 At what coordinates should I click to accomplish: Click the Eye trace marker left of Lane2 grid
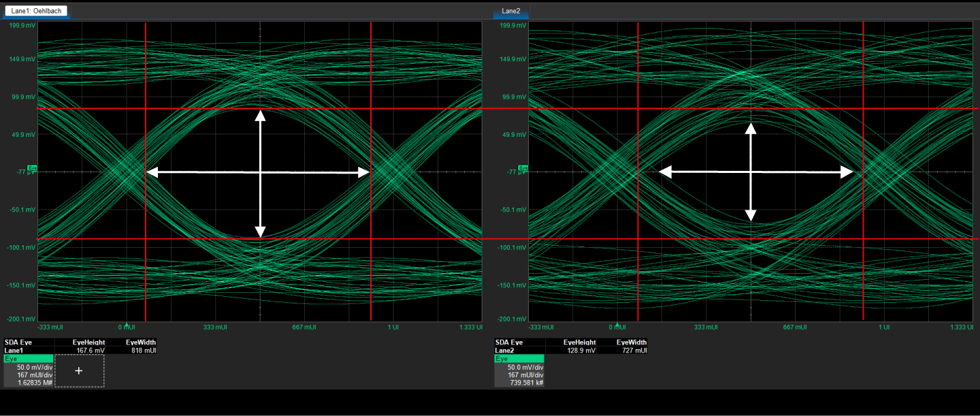pyautogui.click(x=523, y=167)
